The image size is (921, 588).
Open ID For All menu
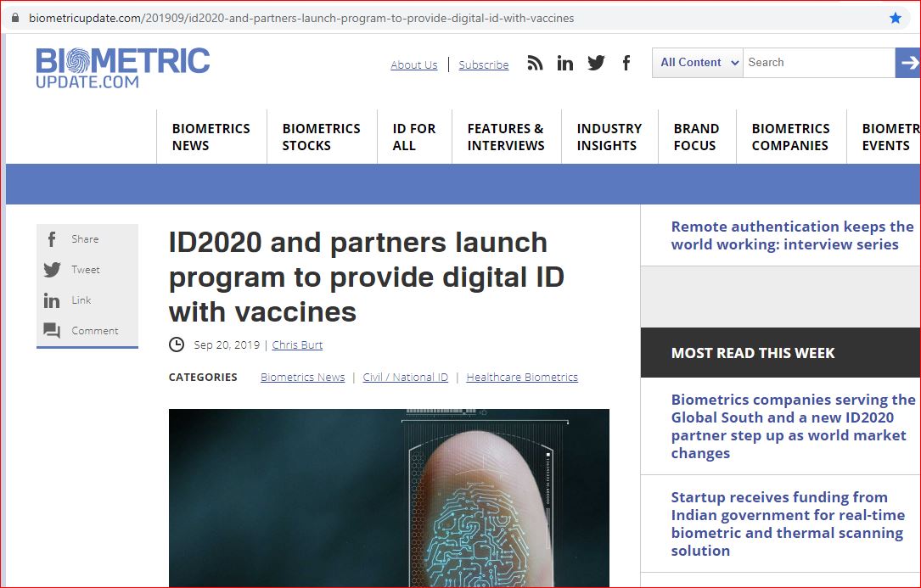(x=414, y=137)
